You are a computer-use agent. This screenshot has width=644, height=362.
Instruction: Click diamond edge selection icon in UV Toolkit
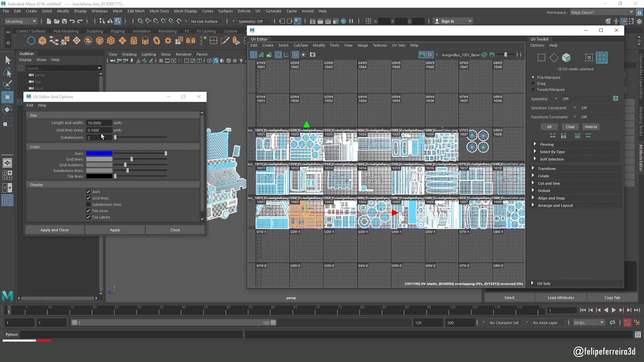[554, 58]
